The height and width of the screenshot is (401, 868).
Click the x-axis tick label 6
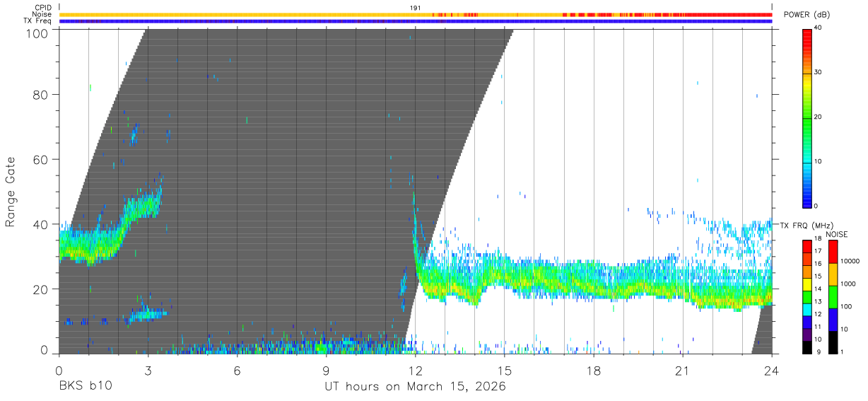pos(237,371)
